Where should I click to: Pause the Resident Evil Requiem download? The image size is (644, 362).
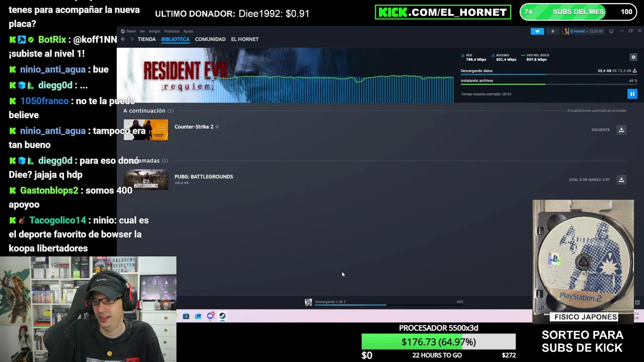(x=632, y=94)
